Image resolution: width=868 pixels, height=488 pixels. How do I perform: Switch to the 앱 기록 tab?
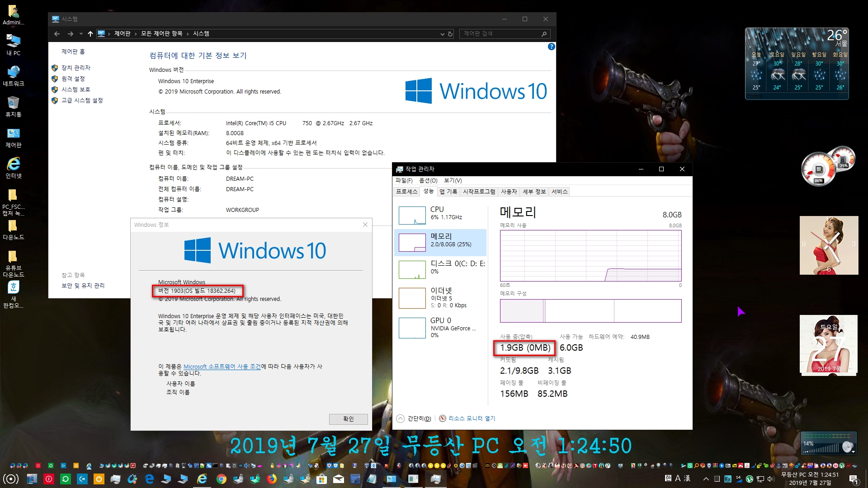448,192
